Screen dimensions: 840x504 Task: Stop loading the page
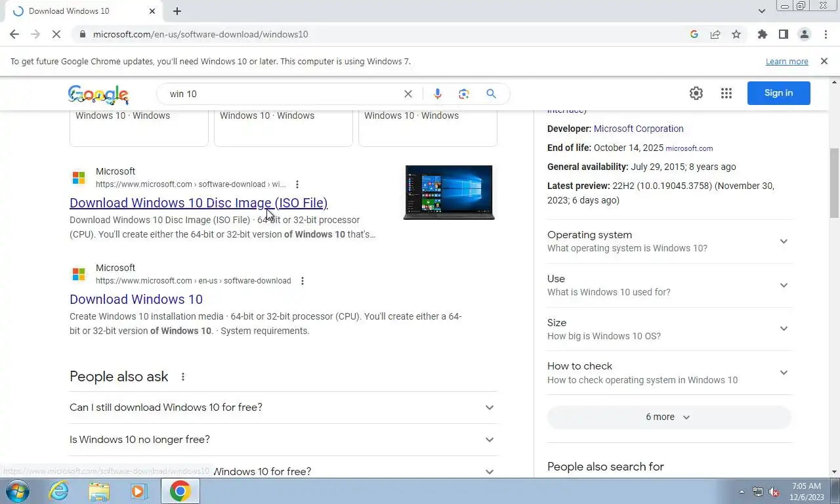[56, 34]
